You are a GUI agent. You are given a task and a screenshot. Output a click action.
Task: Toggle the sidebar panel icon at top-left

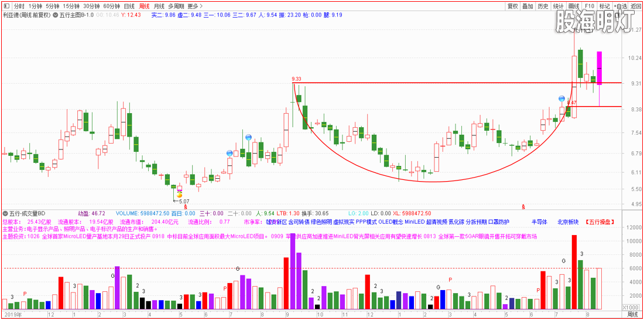point(6,6)
